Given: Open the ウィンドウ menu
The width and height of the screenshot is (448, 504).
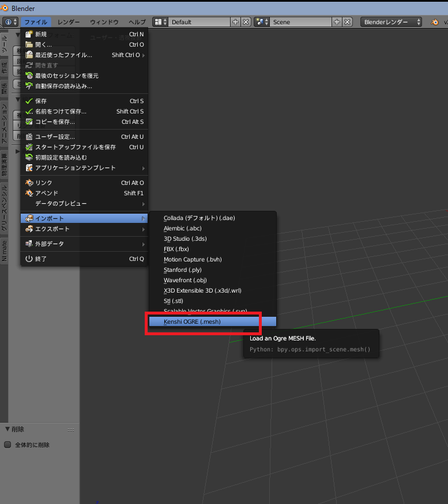Looking at the screenshot, I should [104, 22].
